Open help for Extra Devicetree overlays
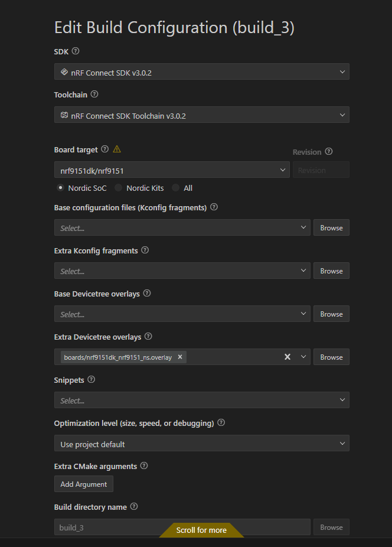The width and height of the screenshot is (392, 547). pos(148,336)
